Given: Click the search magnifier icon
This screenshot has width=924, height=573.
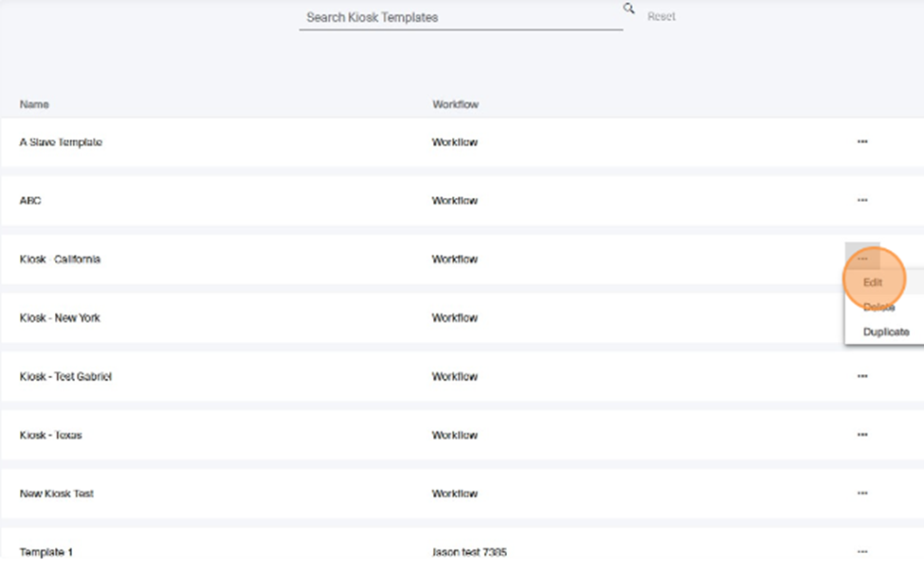Looking at the screenshot, I should click(628, 9).
